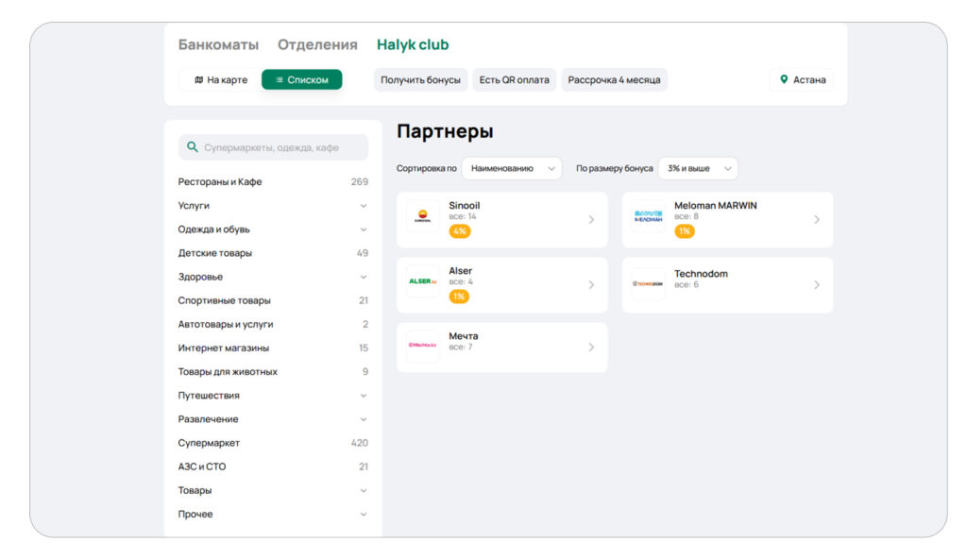This screenshot has width=967, height=560.
Task: Open Alser via its arrow chevron
Action: [591, 285]
